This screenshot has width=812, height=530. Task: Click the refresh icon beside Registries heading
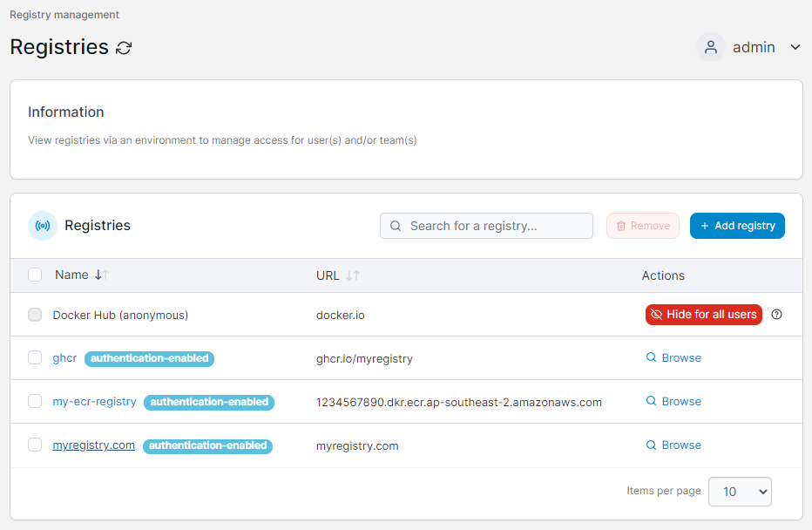[x=123, y=48]
